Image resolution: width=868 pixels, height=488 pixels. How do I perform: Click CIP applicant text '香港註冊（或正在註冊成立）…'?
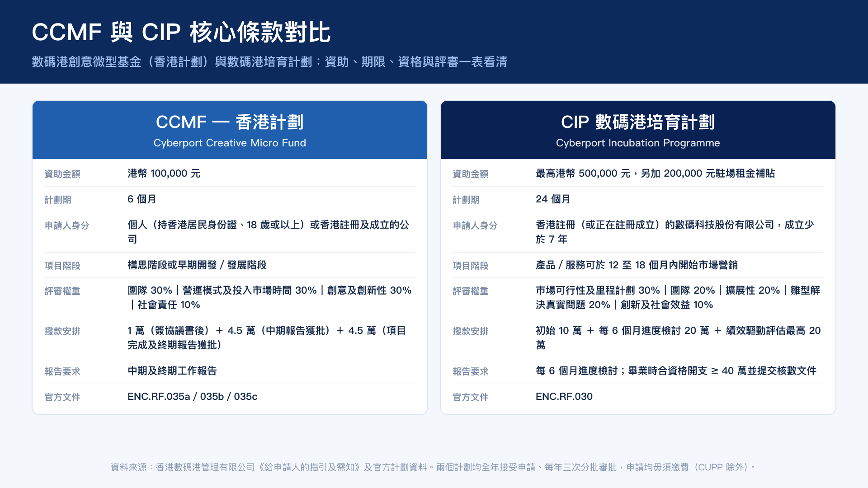675,232
